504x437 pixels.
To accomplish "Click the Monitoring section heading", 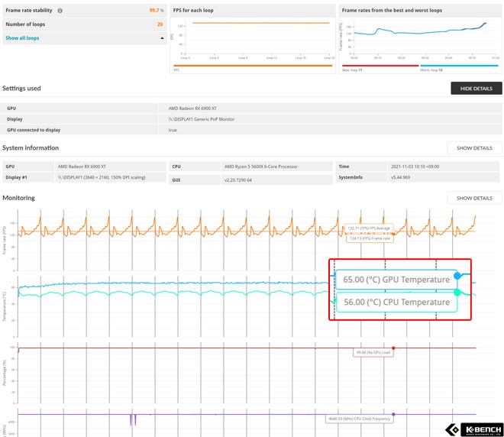I will tap(18, 198).
